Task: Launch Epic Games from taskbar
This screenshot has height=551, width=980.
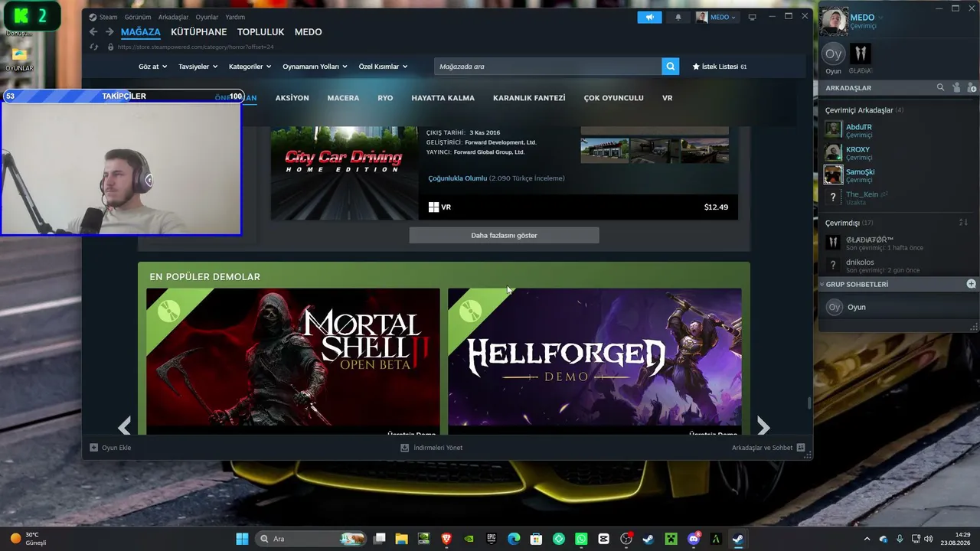Action: 492,539
